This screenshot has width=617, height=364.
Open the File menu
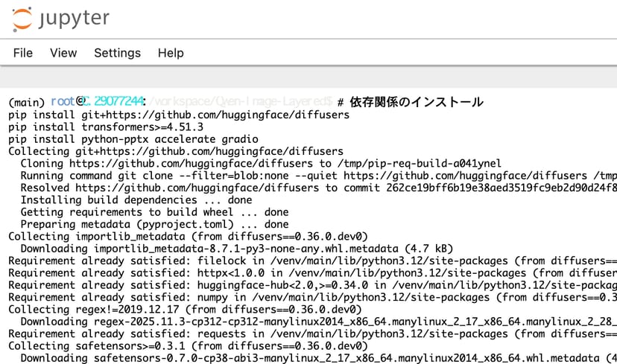(23, 53)
